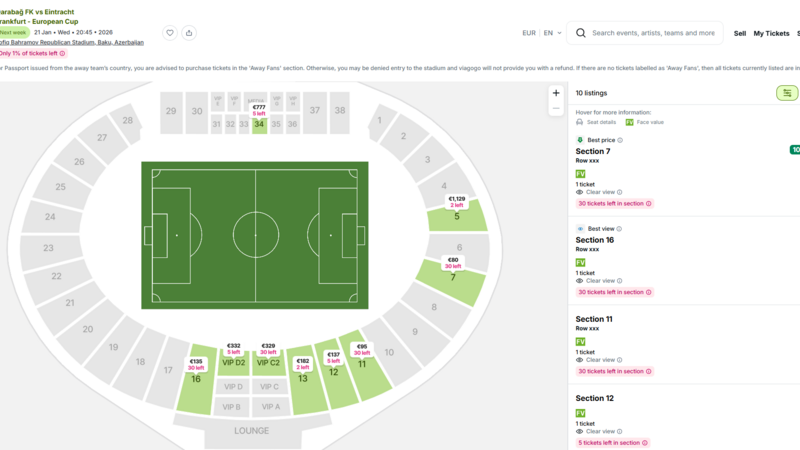This screenshot has width=800, height=450.
Task: Choose section 34 on the stadium map
Action: tap(259, 124)
